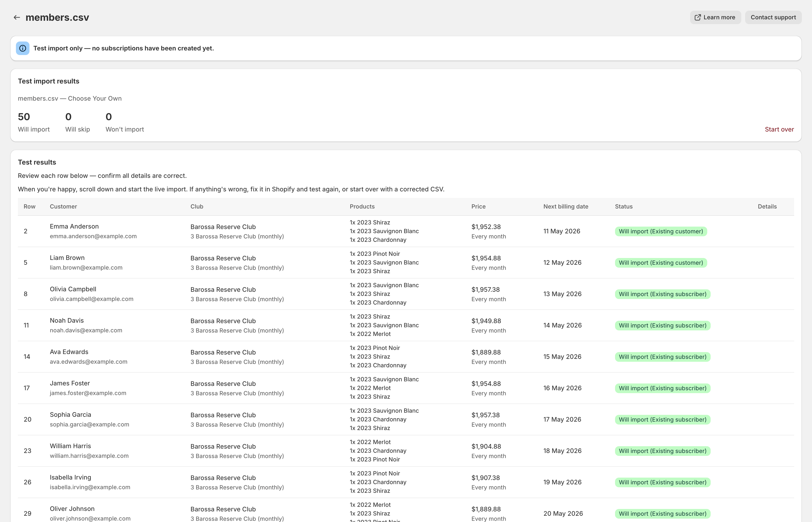This screenshot has width=812, height=522.
Task: Click the Status column header
Action: 623,206
